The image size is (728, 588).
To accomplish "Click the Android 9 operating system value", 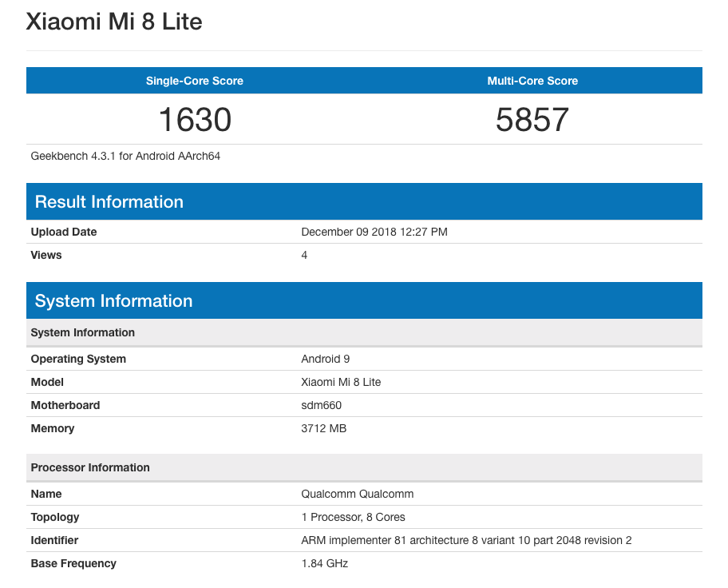I will pos(325,359).
